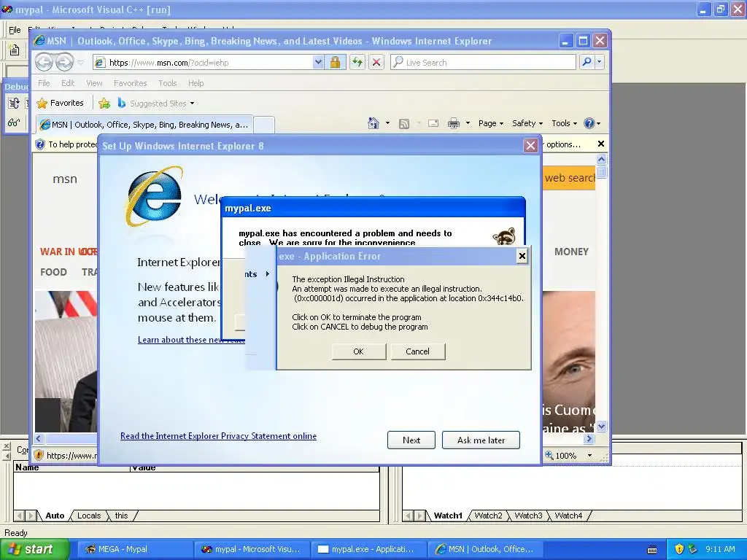Click the page scroll down arrow
Screen dimensions: 747x560
point(602,426)
